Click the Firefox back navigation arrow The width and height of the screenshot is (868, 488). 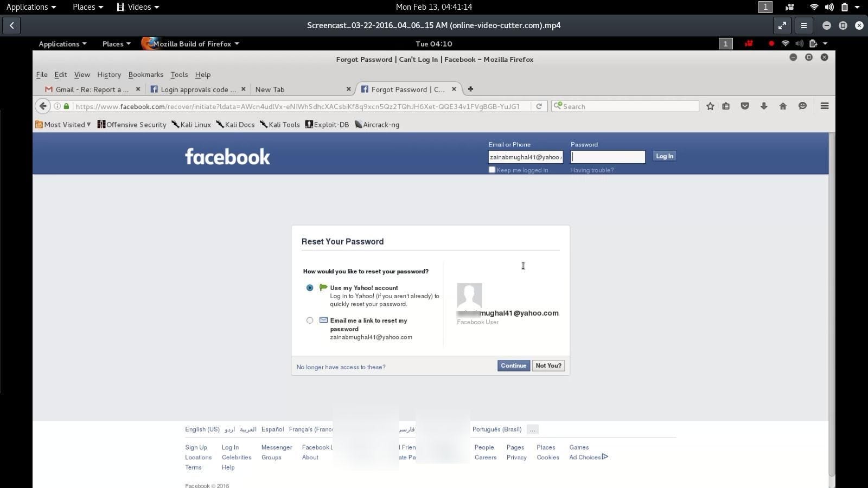point(43,106)
